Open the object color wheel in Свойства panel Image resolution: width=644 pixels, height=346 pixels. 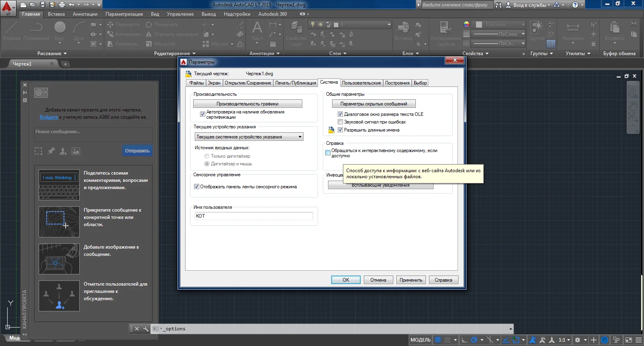[x=466, y=25]
